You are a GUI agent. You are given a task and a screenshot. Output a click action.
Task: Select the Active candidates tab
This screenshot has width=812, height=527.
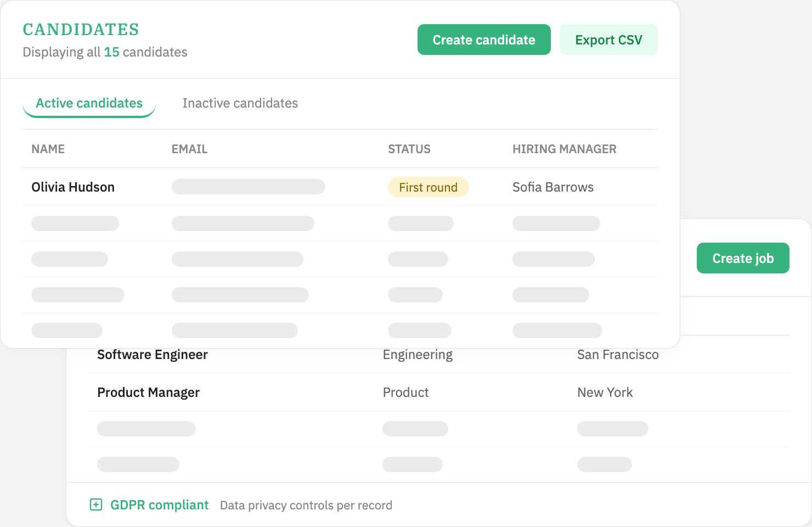pyautogui.click(x=89, y=103)
